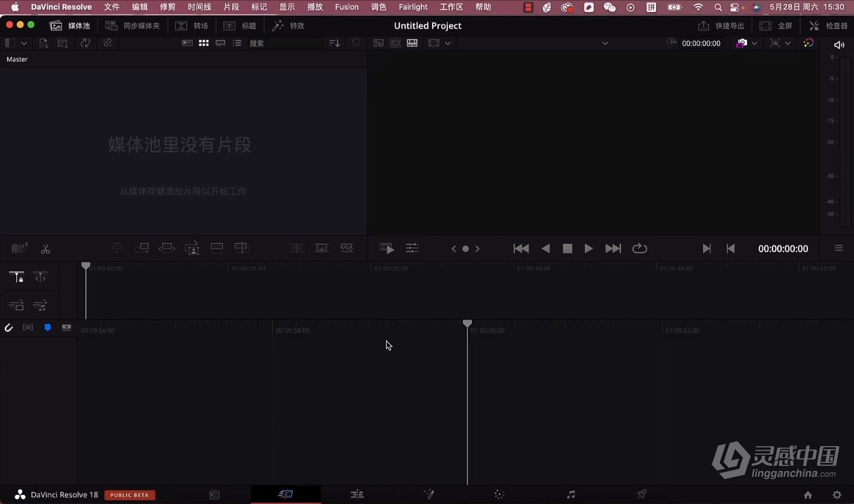The height and width of the screenshot is (504, 854).
Task: Click the next marker right chevron
Action: [477, 249]
